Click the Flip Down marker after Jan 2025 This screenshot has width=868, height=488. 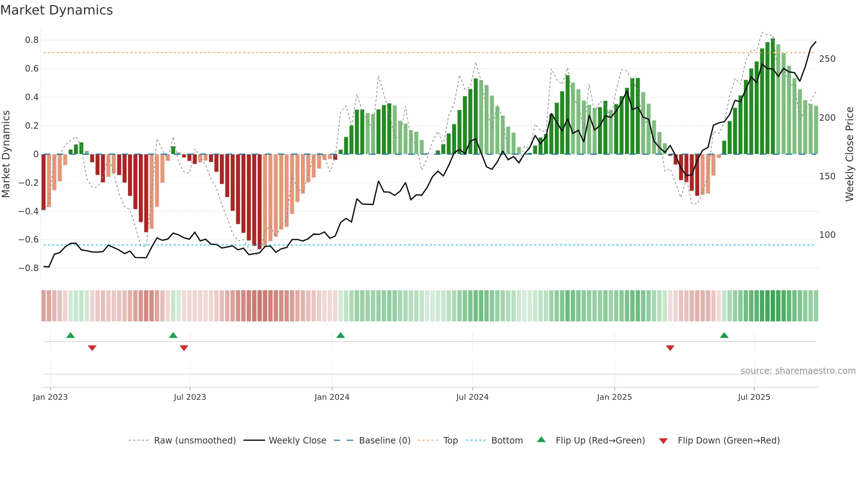[670, 348]
